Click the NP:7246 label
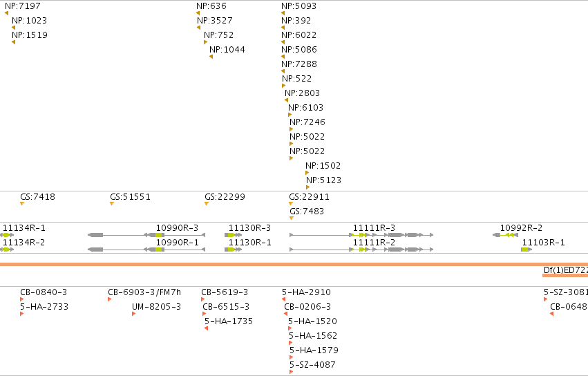The width and height of the screenshot is (588, 376). [307, 122]
